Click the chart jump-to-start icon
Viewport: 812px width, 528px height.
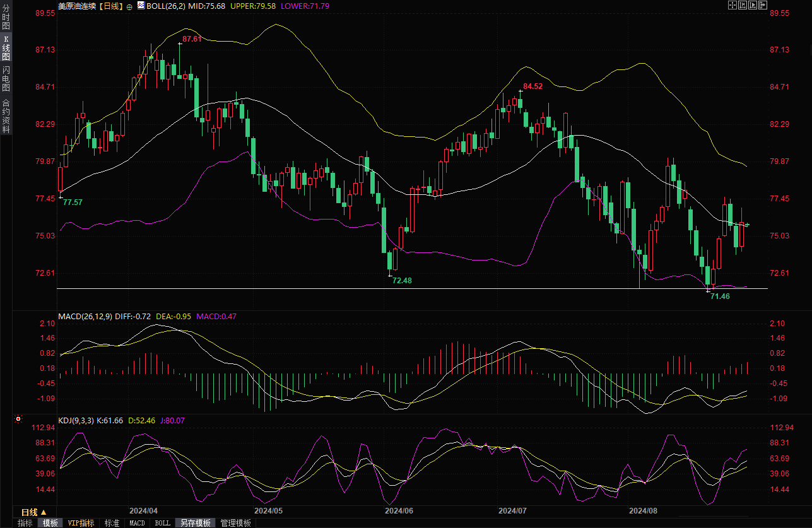tap(743, 5)
